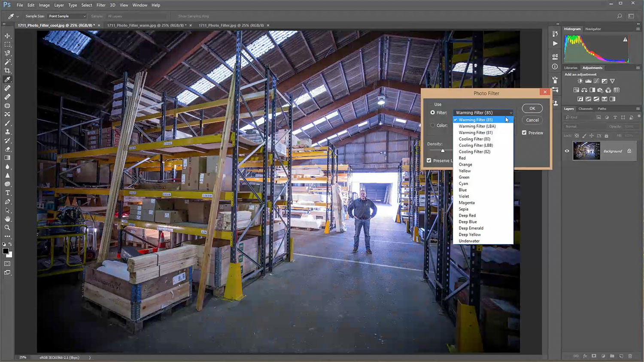Viewport: 644px width, 362px height.
Task: Select the Color radio button
Action: click(x=433, y=125)
